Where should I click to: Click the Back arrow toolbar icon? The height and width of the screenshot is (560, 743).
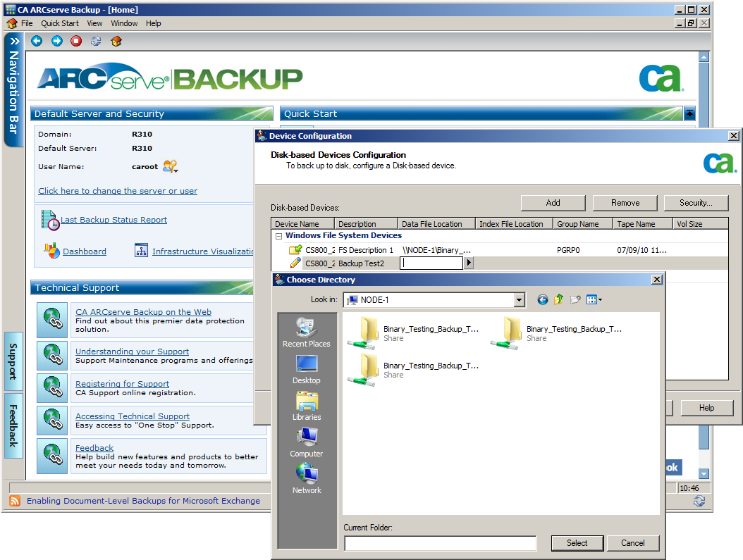point(37,41)
